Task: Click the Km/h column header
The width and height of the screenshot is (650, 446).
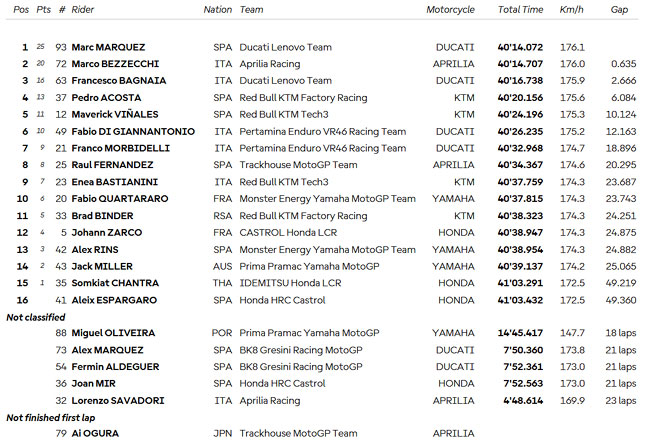Action: 571,10
